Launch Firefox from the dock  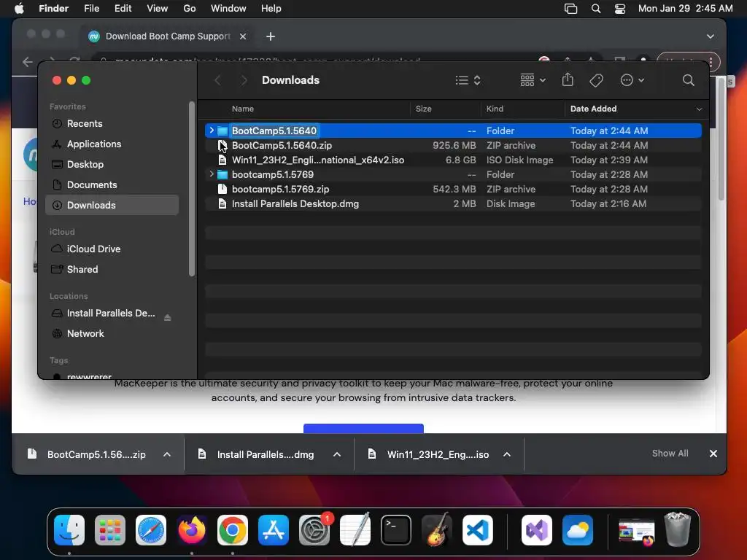tap(192, 529)
